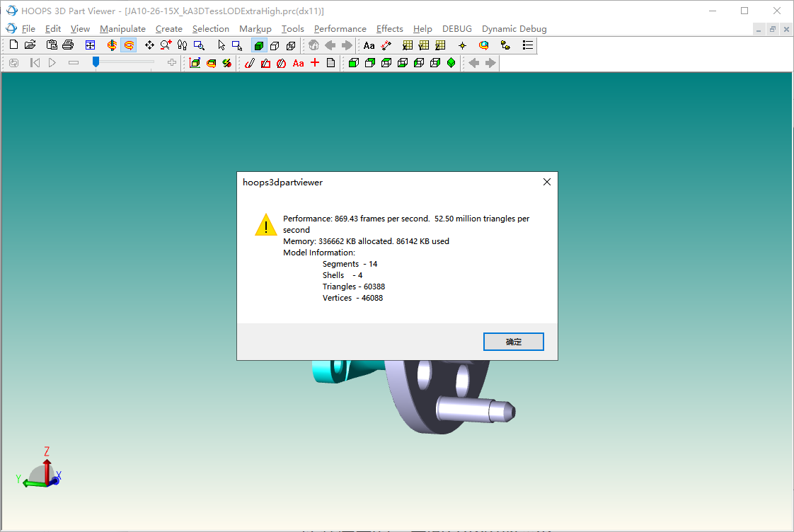Click the black Aa text tool
Screen dimensions: 794x532
point(369,45)
